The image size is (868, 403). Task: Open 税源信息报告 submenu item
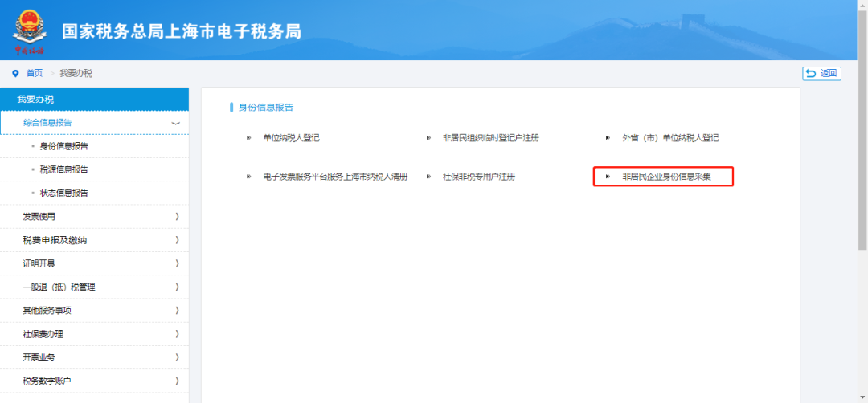click(x=64, y=169)
